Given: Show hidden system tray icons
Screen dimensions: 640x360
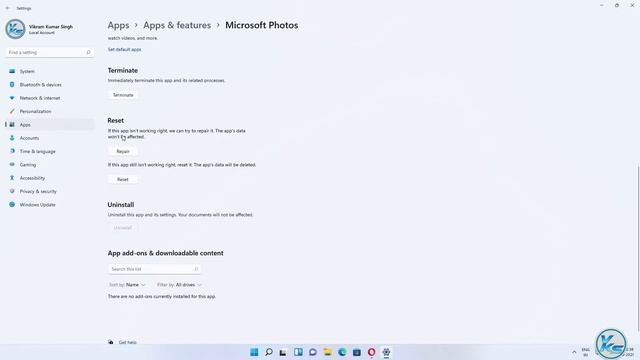Looking at the screenshot, I should (574, 352).
